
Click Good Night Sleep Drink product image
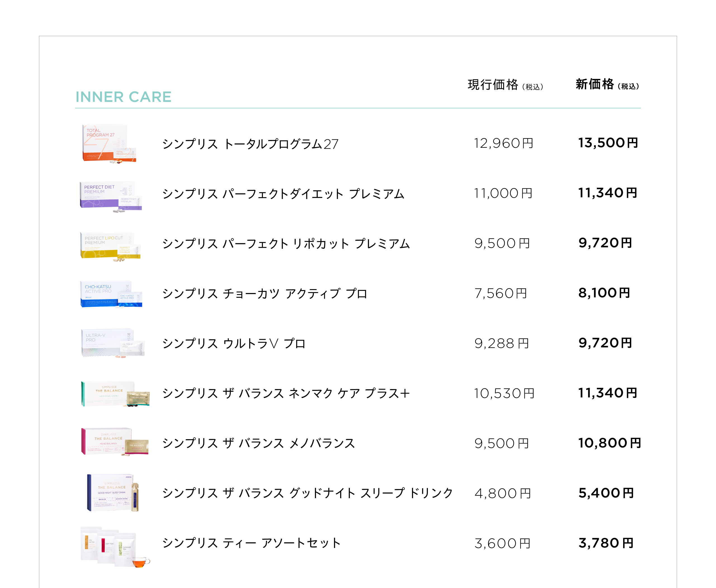(x=113, y=493)
